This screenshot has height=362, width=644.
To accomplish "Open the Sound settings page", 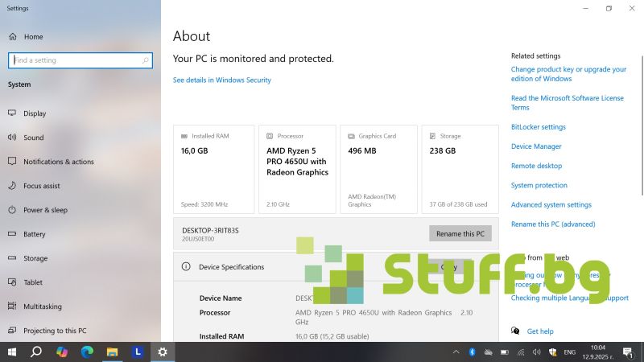I will click(33, 138).
